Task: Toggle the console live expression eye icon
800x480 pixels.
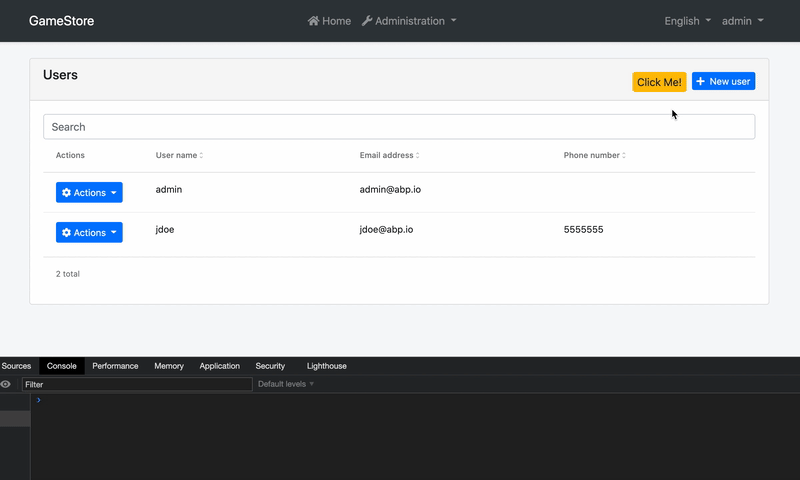Action: coord(6,384)
